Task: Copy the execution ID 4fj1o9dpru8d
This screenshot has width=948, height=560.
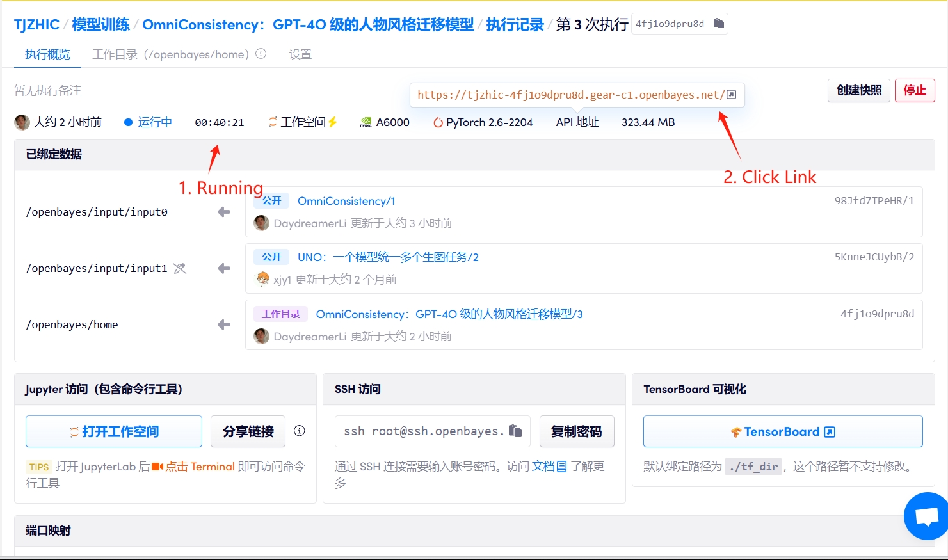Action: 718,24
